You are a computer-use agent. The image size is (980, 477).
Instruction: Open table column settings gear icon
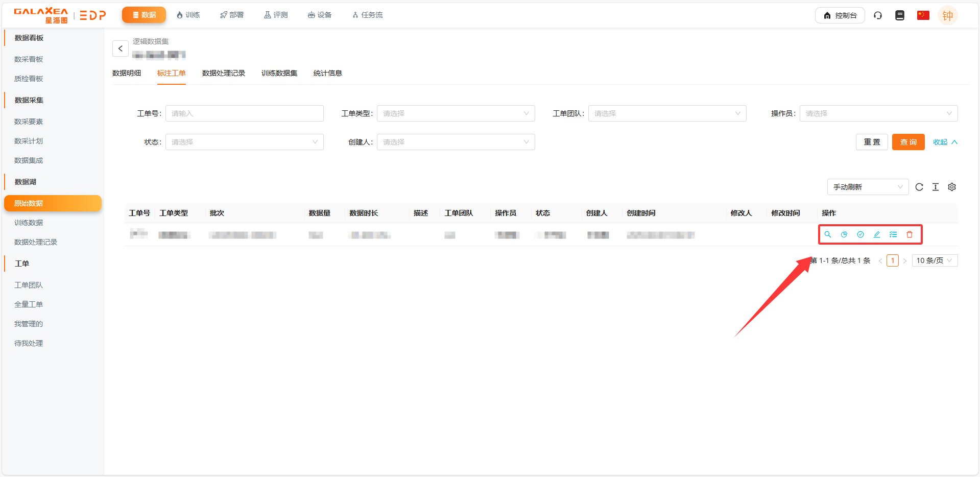pyautogui.click(x=952, y=187)
